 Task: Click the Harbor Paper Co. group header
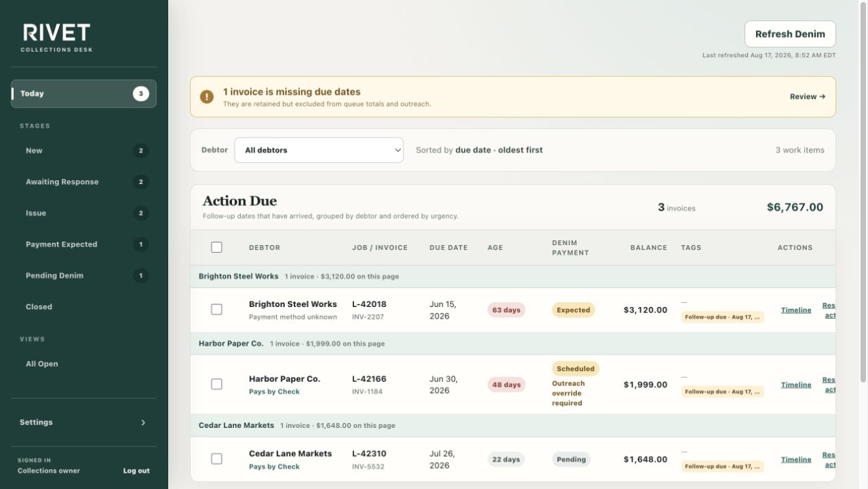click(x=513, y=344)
